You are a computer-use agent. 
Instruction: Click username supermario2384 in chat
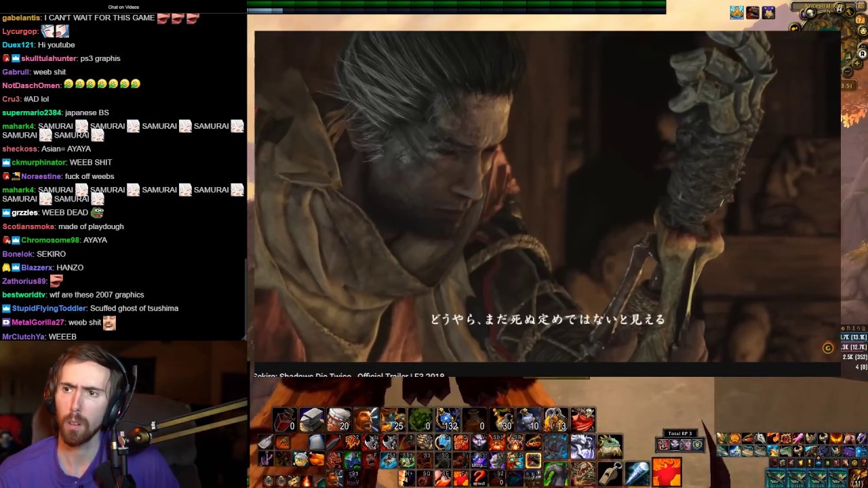[32, 113]
